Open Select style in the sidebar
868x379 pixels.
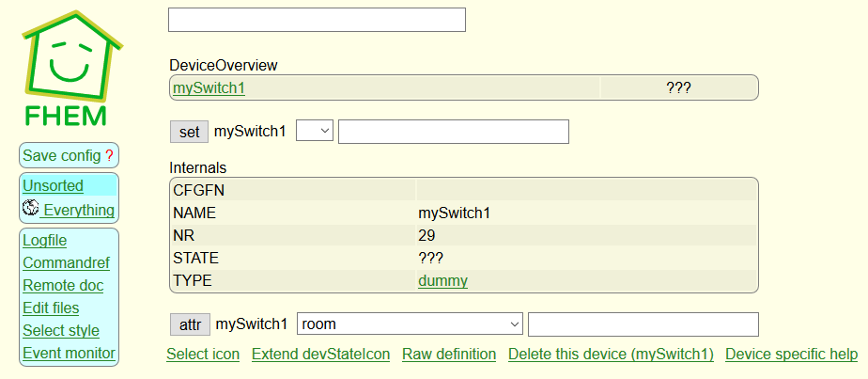coord(61,331)
